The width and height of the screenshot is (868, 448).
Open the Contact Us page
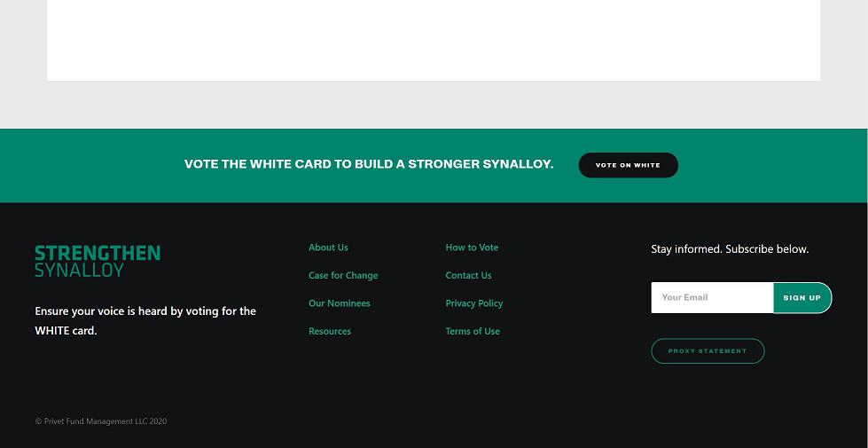(x=468, y=276)
